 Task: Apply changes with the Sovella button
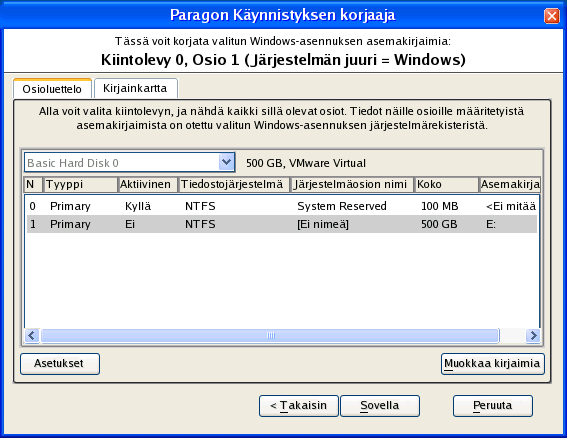380,405
